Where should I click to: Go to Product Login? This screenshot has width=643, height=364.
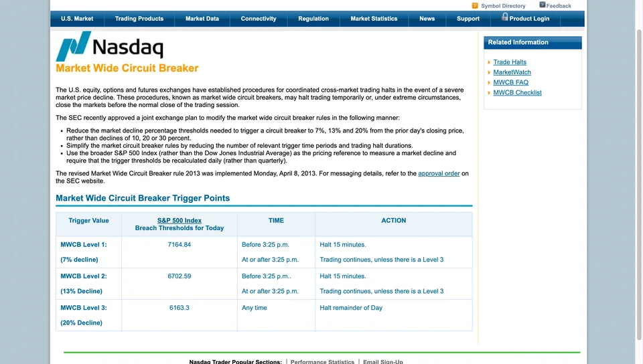pyautogui.click(x=529, y=19)
